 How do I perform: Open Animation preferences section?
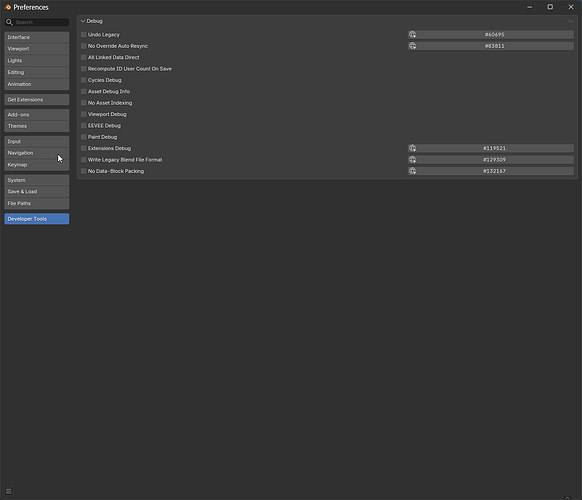click(x=37, y=84)
